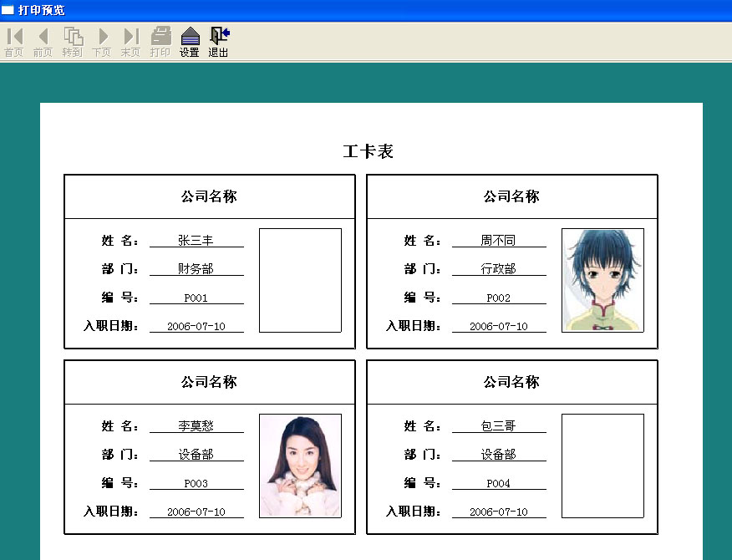The height and width of the screenshot is (560, 732).
Task: Click the hire date on 李莫愁's card
Action: pyautogui.click(x=196, y=512)
